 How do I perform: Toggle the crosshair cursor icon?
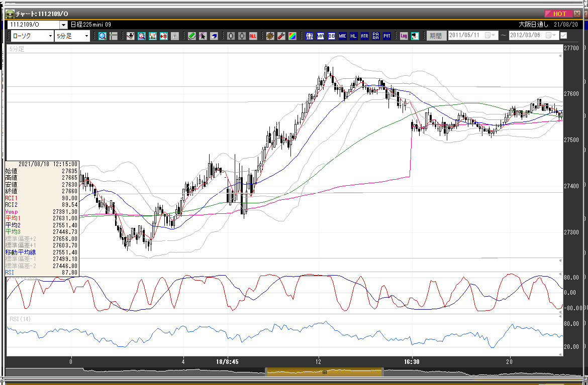[x=113, y=36]
